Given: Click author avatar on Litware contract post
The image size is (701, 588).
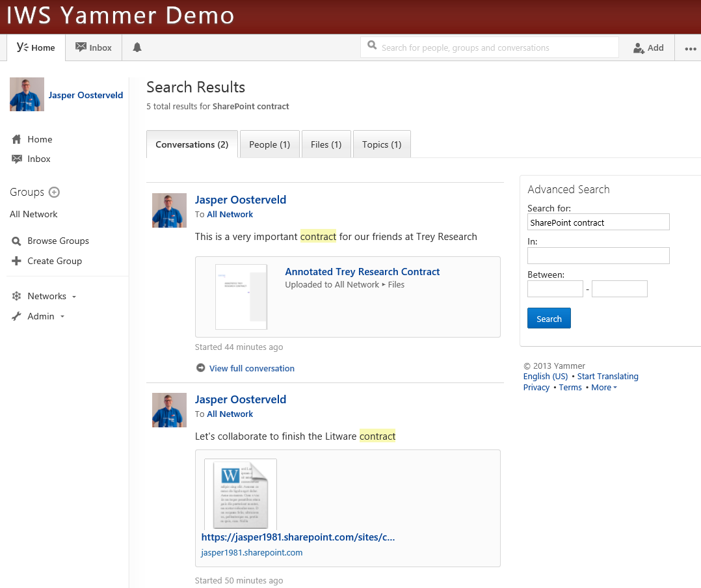Looking at the screenshot, I should 170,410.
